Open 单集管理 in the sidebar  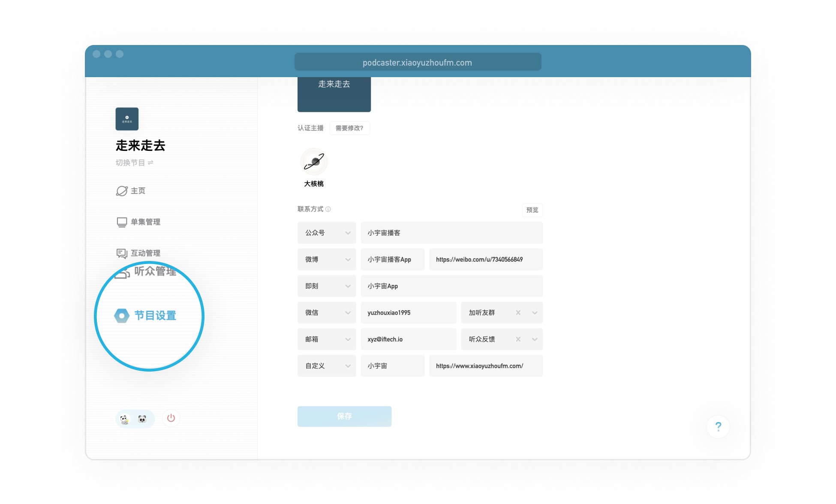146,222
